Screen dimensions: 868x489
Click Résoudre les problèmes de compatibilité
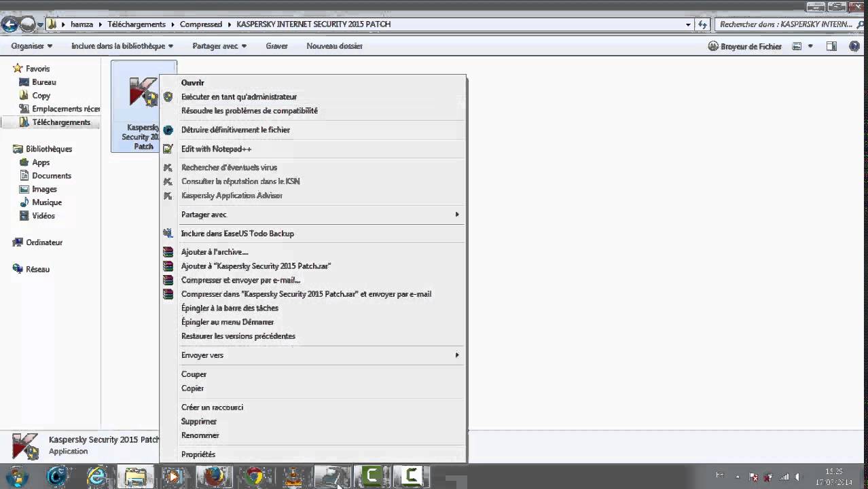tap(249, 111)
